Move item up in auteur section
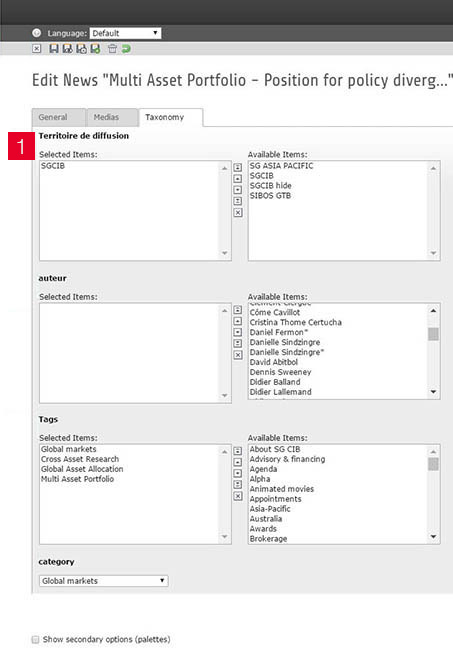 pos(238,321)
